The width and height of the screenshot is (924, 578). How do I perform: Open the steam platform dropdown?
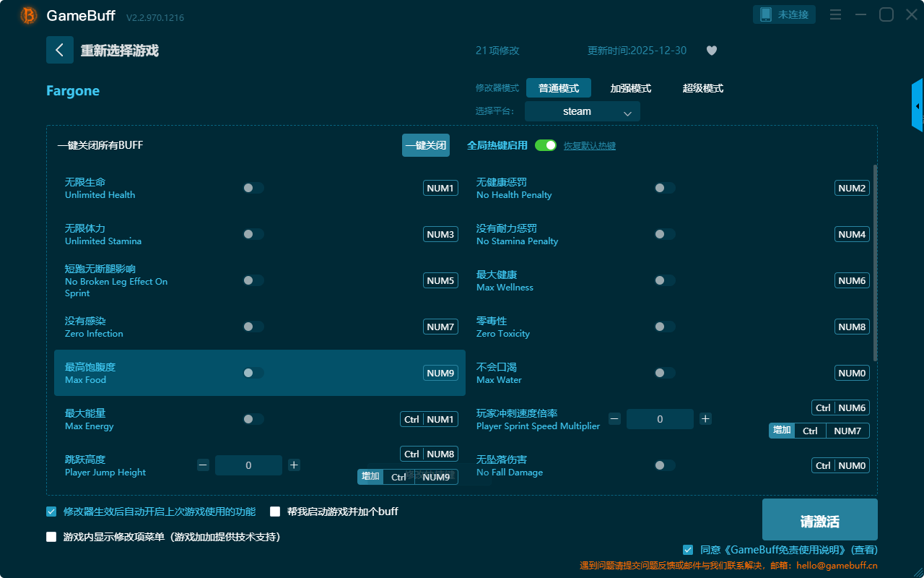582,111
